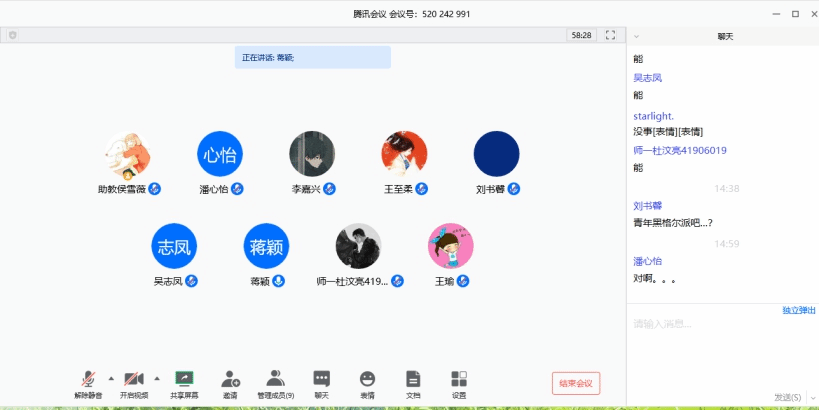Image resolution: width=819 pixels, height=410 pixels.
Task: Open the Settings (设置) icon
Action: pos(459,379)
